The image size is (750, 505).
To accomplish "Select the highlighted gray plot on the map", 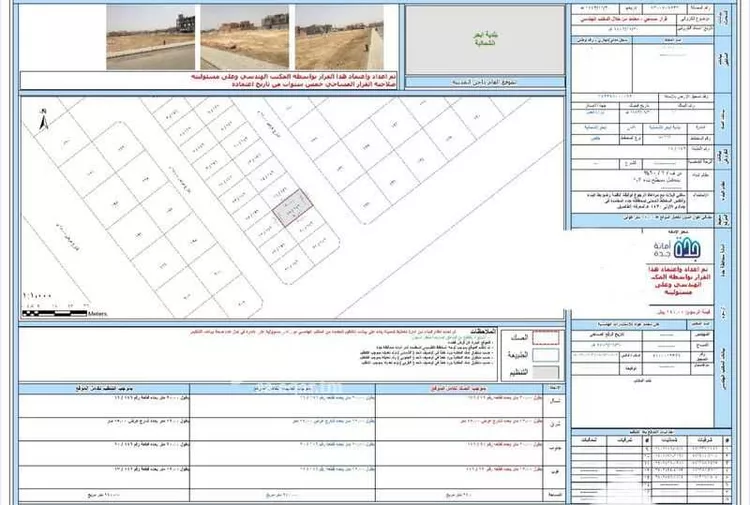I will [x=293, y=208].
